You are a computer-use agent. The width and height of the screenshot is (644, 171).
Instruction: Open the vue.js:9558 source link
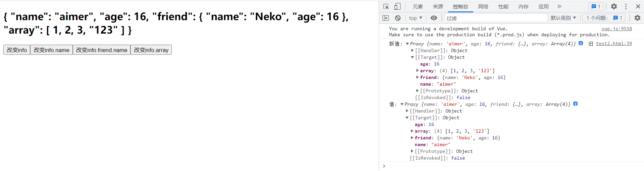pos(616,29)
